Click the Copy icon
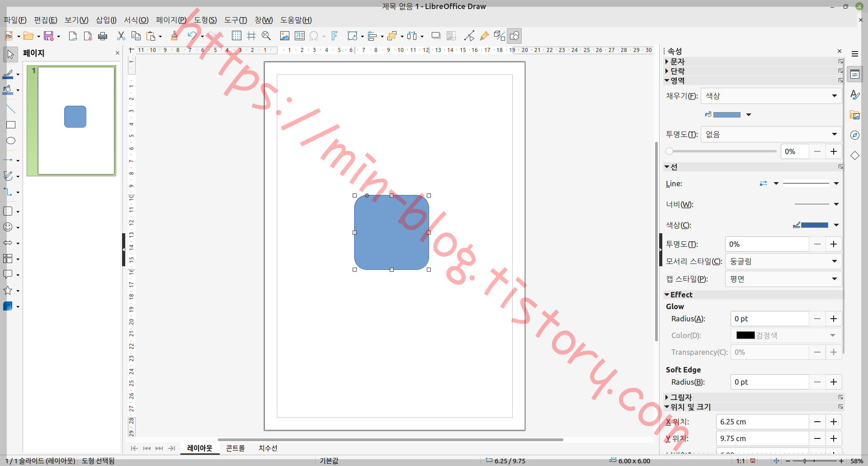 tap(136, 36)
